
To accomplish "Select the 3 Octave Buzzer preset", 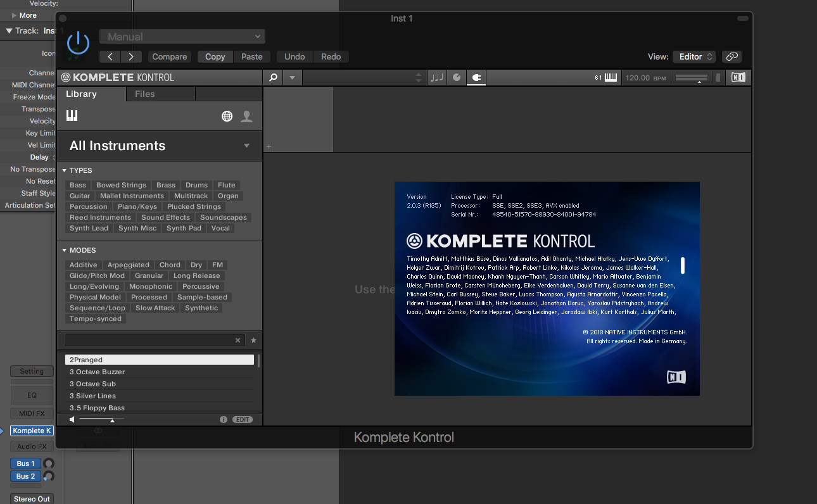I will click(x=159, y=372).
